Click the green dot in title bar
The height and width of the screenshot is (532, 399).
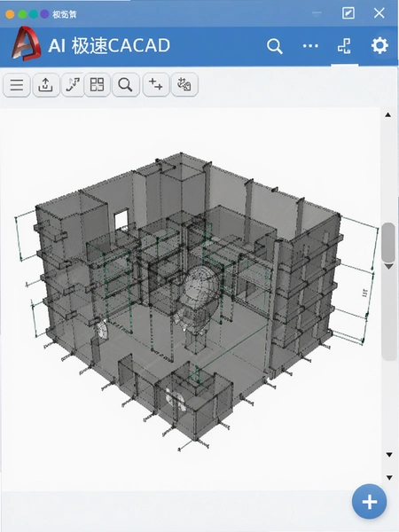point(22,14)
